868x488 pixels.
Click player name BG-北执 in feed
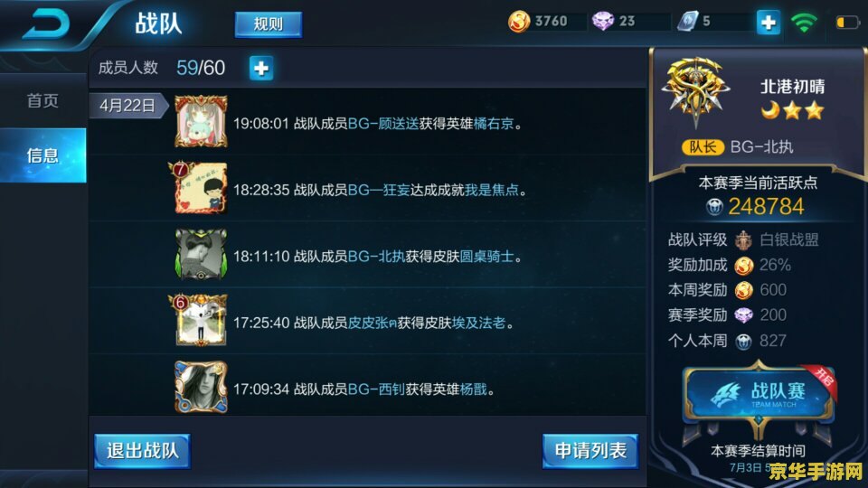tap(376, 256)
